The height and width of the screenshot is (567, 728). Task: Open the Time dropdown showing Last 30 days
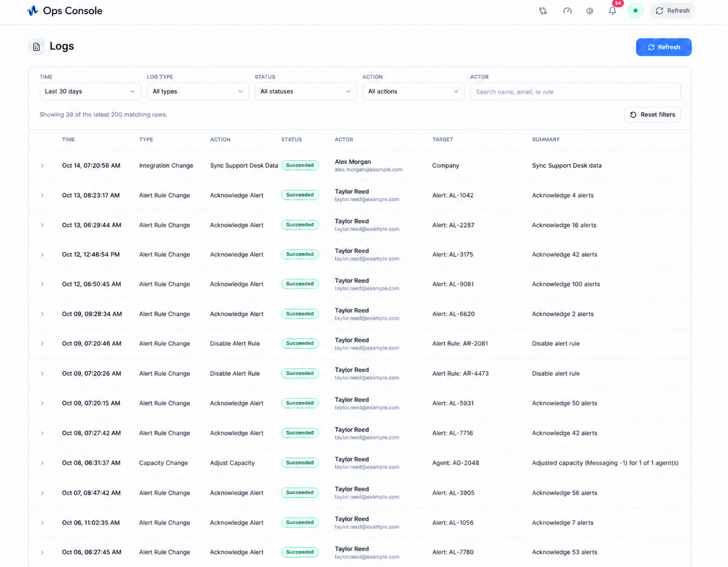[90, 92]
